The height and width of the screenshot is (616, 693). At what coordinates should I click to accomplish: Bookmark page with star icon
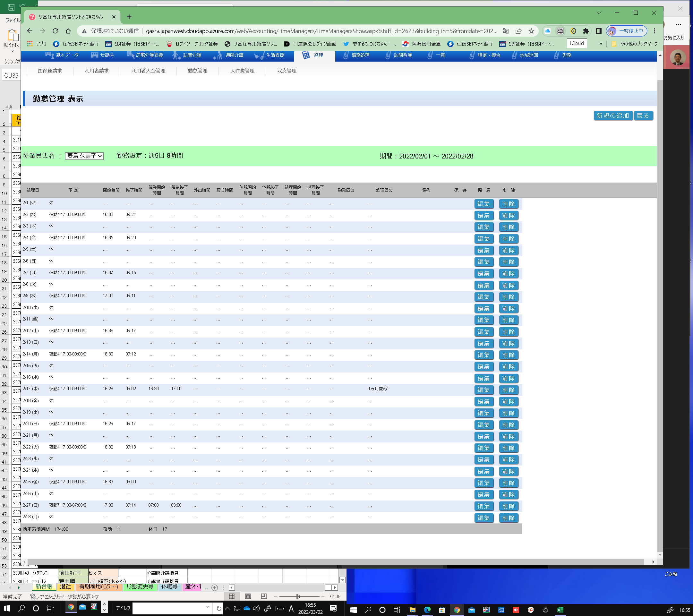coord(531,31)
